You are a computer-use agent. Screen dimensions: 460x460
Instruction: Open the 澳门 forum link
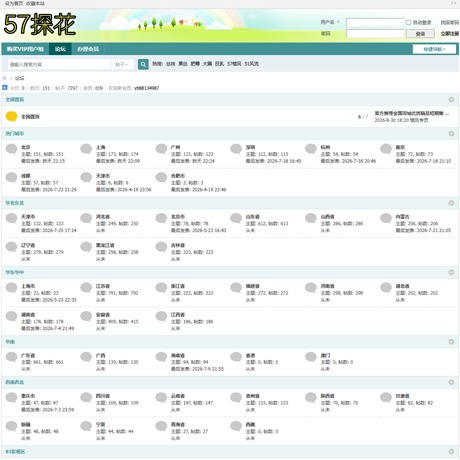(x=326, y=355)
